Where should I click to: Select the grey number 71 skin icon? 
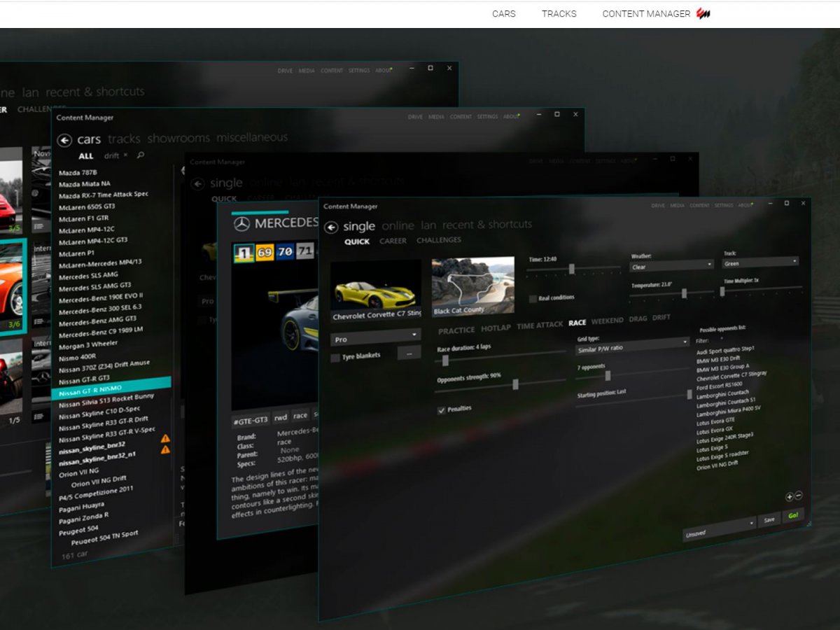[304, 251]
